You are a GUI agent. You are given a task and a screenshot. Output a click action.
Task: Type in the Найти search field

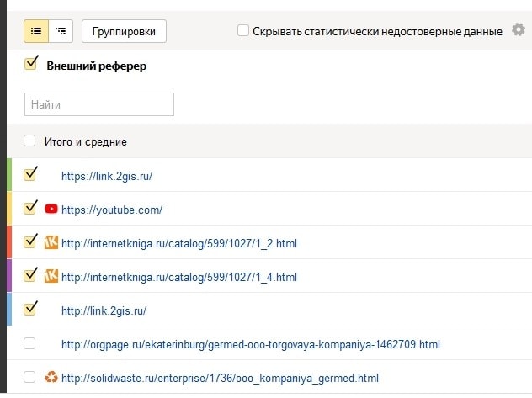(98, 104)
